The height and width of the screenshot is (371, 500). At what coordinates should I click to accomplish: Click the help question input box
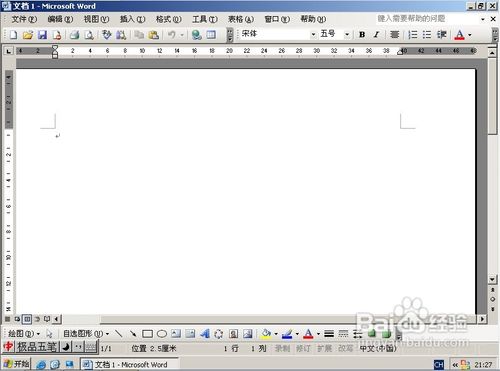(x=427, y=19)
